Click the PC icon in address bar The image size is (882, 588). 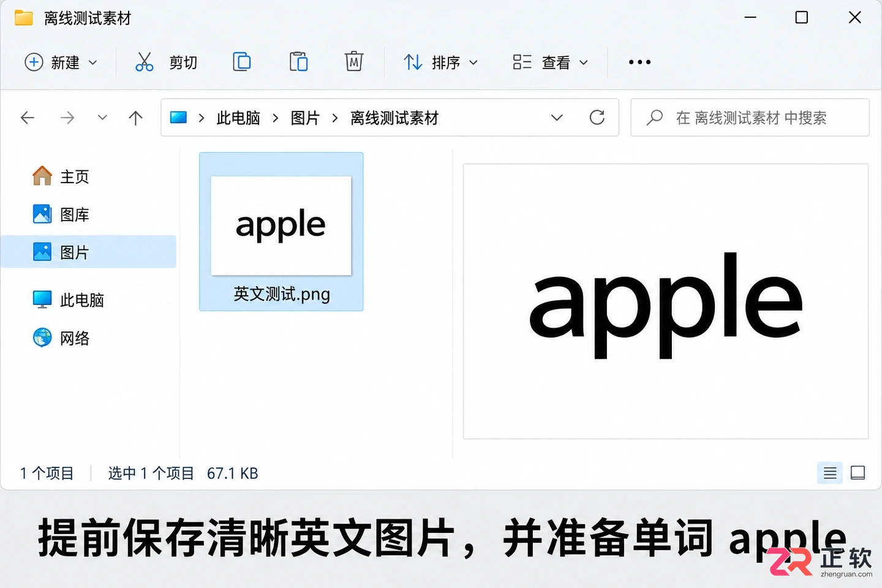[178, 118]
